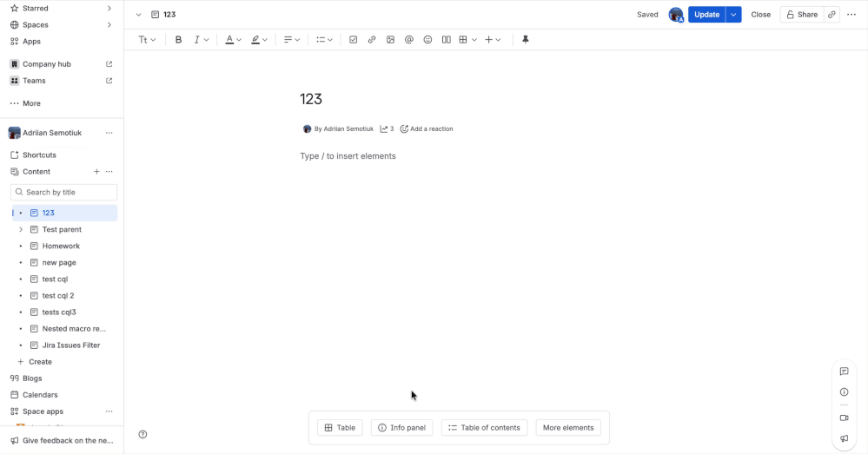This screenshot has height=454, width=868.
Task: Click the user avatar in the header
Action: (676, 15)
